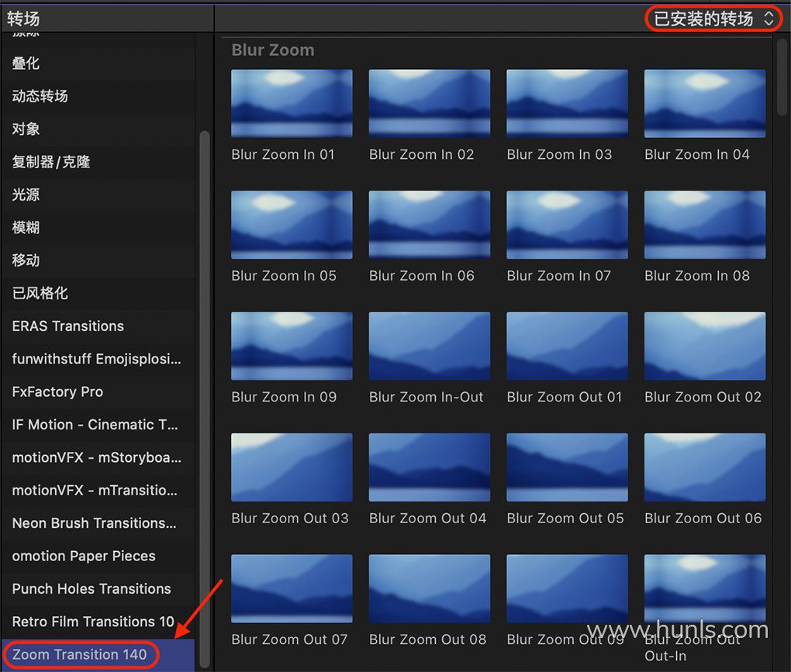The image size is (791, 672).
Task: Click the category list scrollbar
Action: [204, 398]
